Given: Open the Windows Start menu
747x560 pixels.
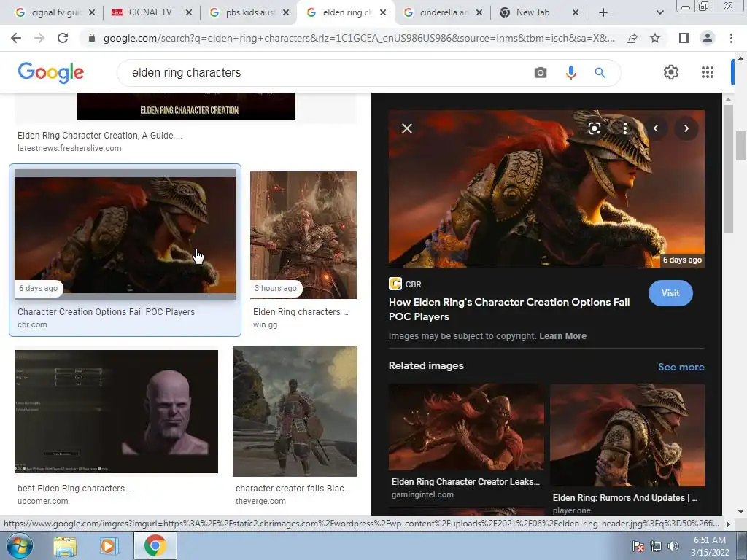Looking at the screenshot, I should point(20,545).
